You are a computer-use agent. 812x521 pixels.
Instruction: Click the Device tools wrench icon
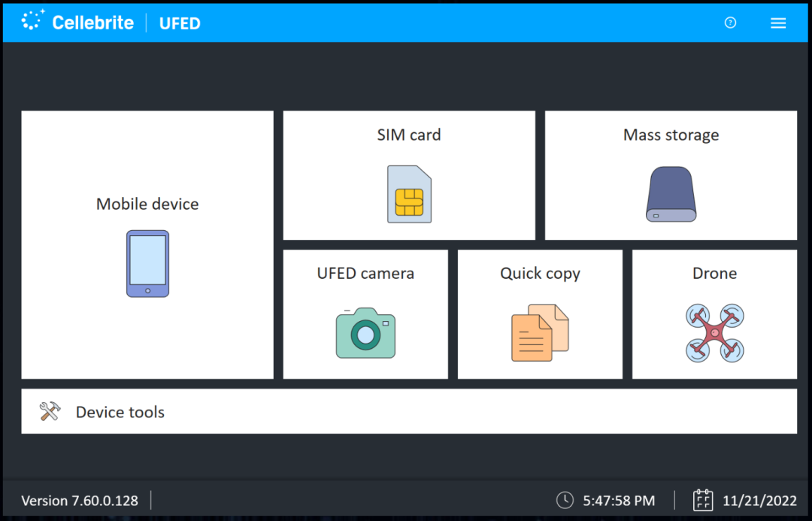click(x=50, y=412)
